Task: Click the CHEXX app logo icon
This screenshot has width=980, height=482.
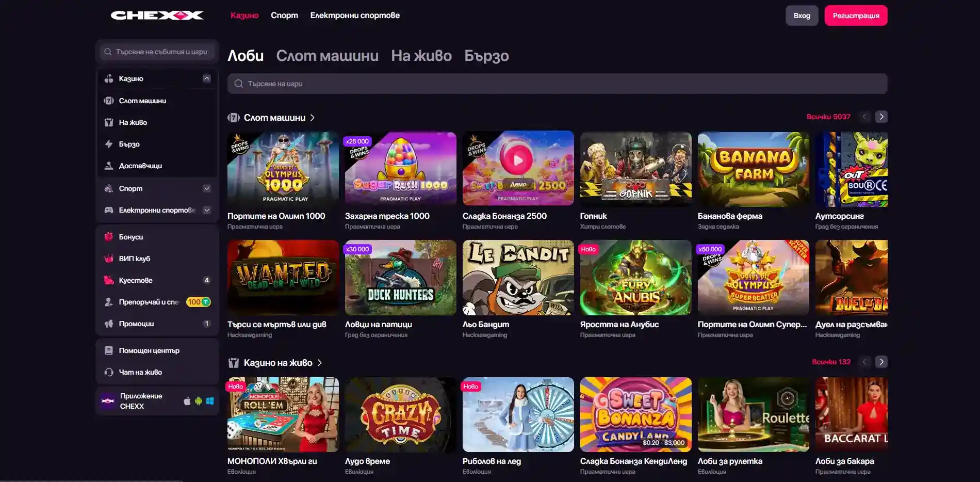Action: (x=108, y=401)
